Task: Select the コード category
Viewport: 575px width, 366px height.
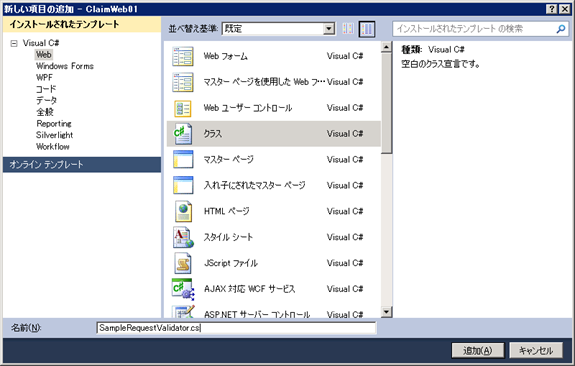Action: point(46,89)
